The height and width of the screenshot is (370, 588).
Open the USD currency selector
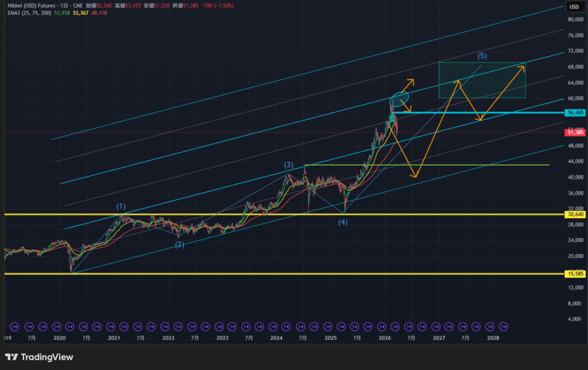coord(574,7)
